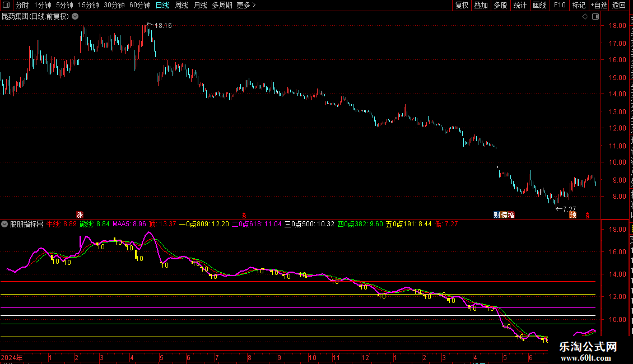Click the 股朋指标网 indicator name
Viewport: 633px width, 364px height.
point(27,224)
